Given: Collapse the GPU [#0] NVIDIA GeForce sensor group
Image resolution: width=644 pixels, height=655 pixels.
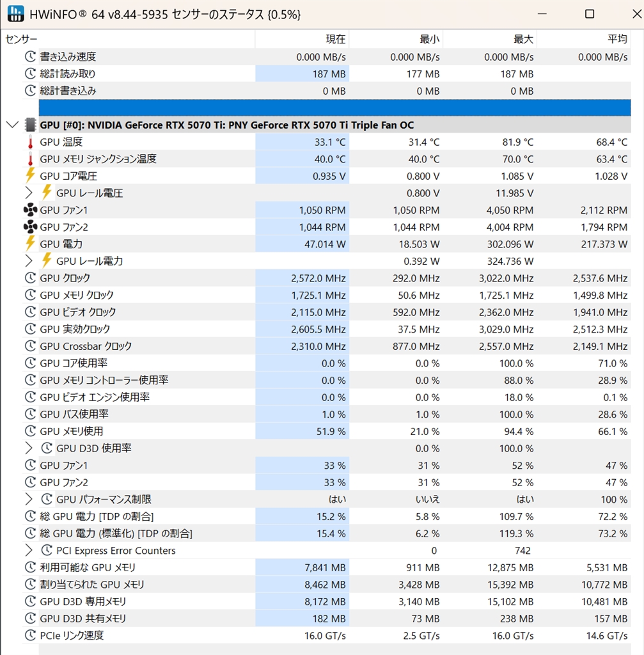Looking at the screenshot, I should point(13,125).
